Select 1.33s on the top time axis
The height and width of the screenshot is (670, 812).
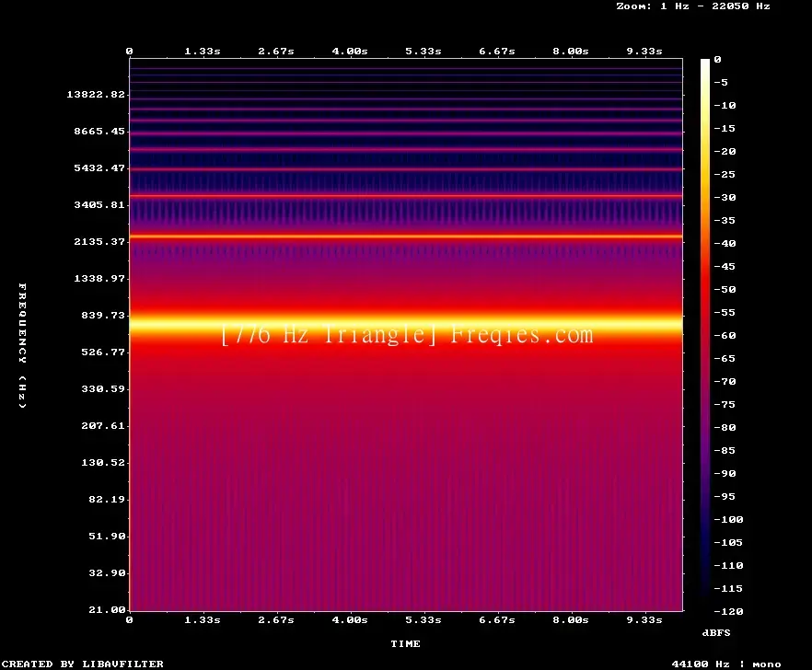(x=203, y=52)
